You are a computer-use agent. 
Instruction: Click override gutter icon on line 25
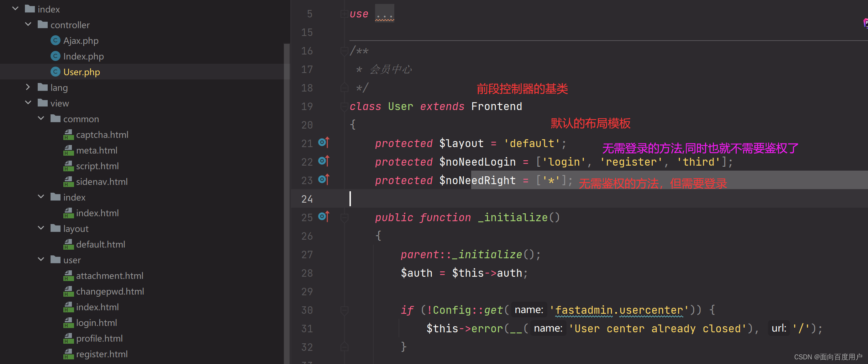click(324, 217)
